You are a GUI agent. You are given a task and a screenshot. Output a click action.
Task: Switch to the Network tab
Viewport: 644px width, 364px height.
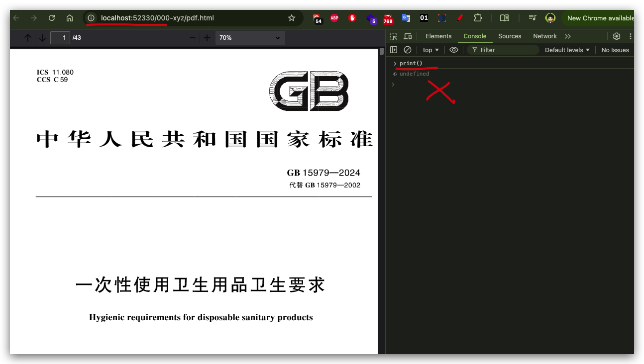[545, 36]
